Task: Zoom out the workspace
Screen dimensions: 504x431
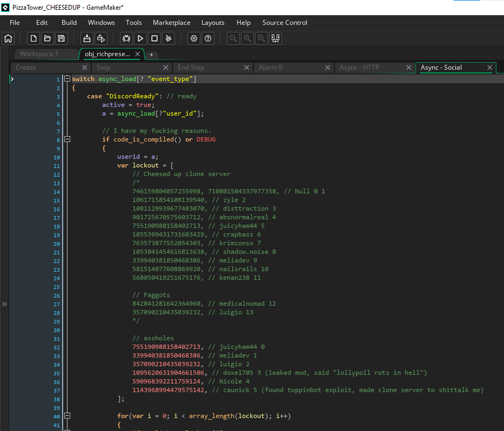Action: pyautogui.click(x=233, y=38)
